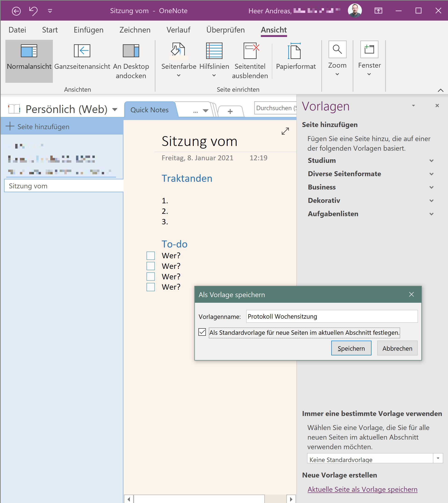The width and height of the screenshot is (448, 503).
Task: Click the Speichern button
Action: point(351,348)
